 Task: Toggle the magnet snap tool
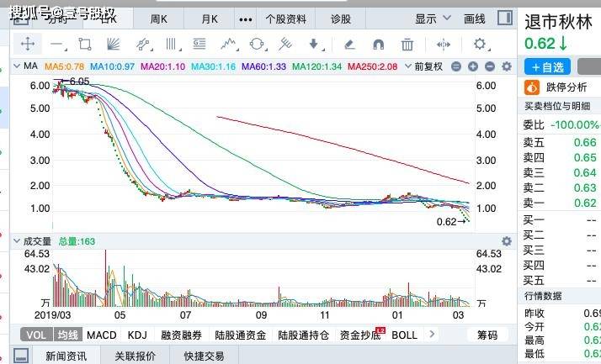coord(378,45)
